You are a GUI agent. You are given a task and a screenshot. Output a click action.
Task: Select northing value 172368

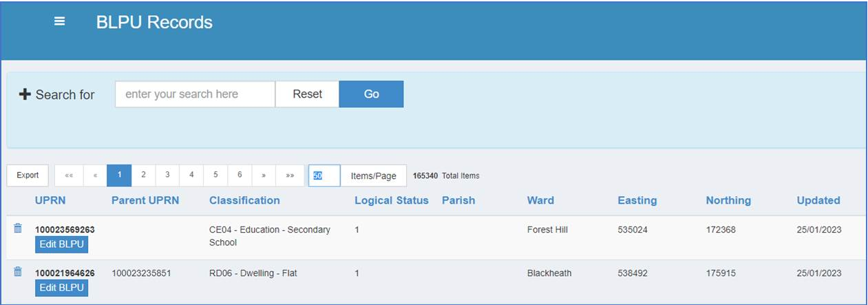tap(721, 229)
